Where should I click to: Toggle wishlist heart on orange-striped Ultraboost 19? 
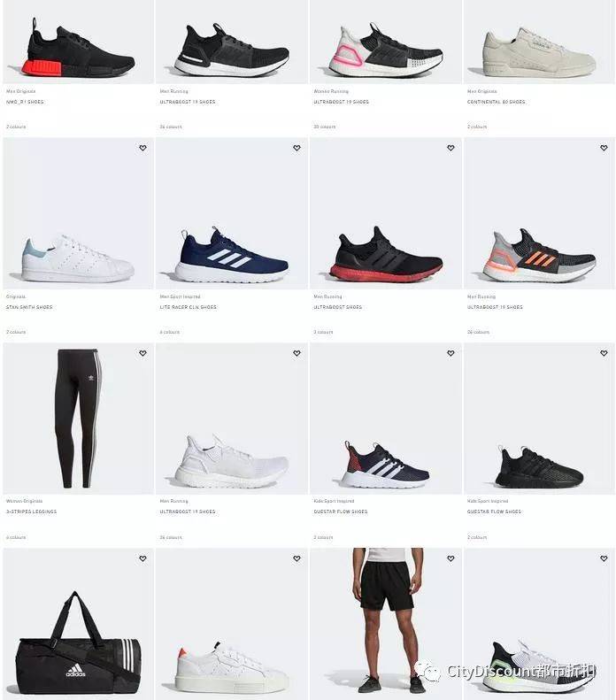click(x=604, y=148)
